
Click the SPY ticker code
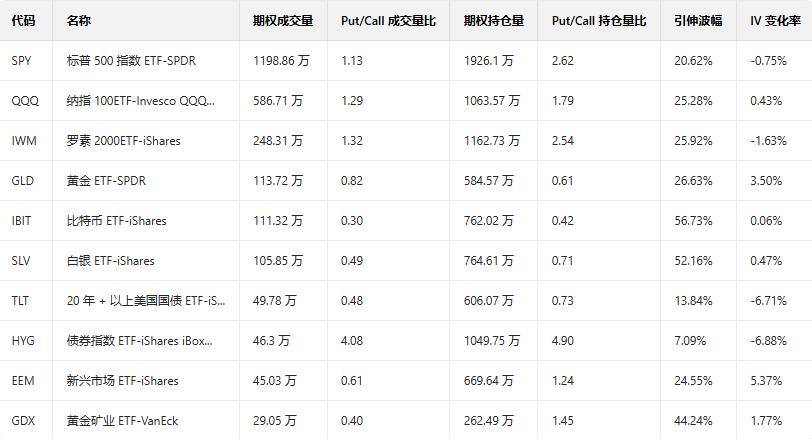22,61
